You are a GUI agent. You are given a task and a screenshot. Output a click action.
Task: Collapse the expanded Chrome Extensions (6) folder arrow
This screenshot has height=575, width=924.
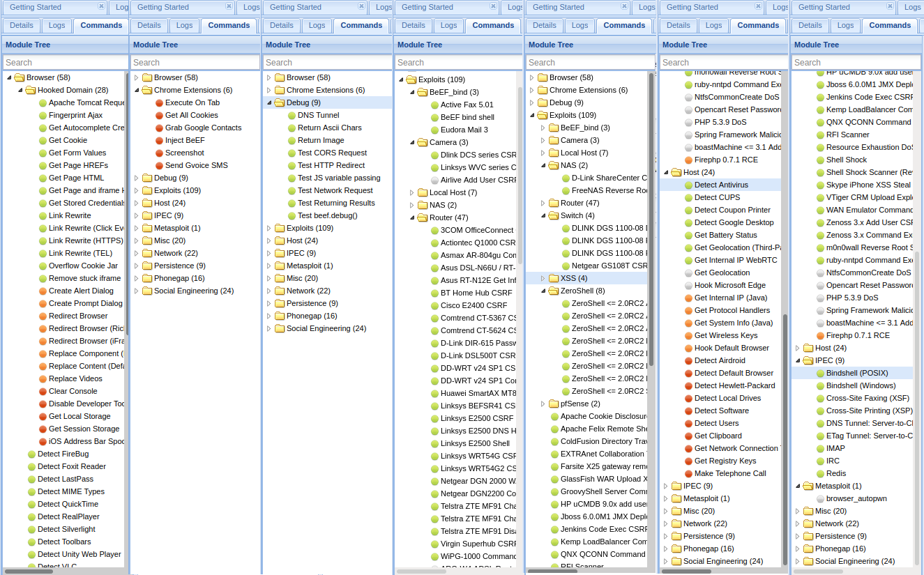[137, 90]
